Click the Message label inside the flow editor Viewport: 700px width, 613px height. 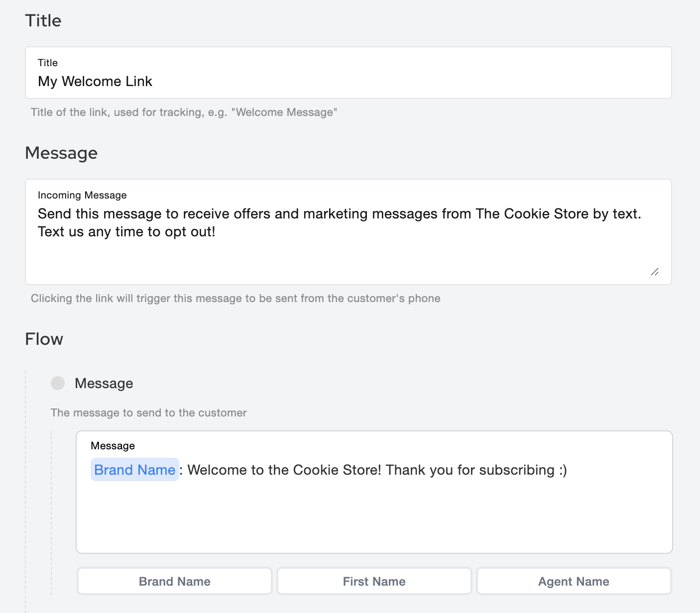[113, 446]
